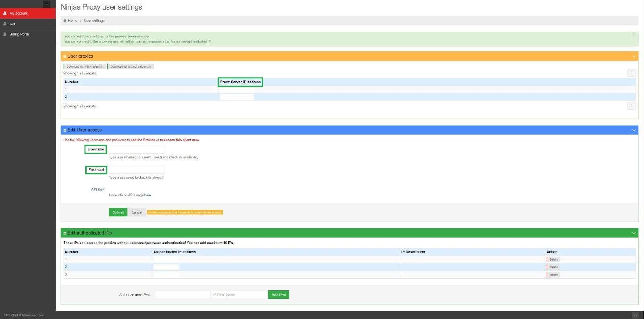Image resolution: width=644 pixels, height=319 pixels.
Task: Click the API Key label
Action: click(x=97, y=189)
